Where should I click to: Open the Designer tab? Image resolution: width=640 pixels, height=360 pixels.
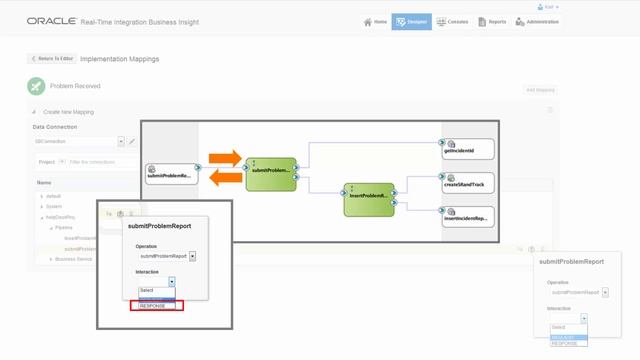click(411, 22)
